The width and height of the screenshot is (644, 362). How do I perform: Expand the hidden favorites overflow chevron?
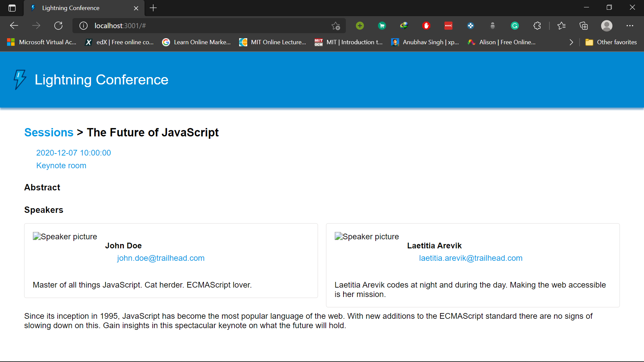point(571,42)
